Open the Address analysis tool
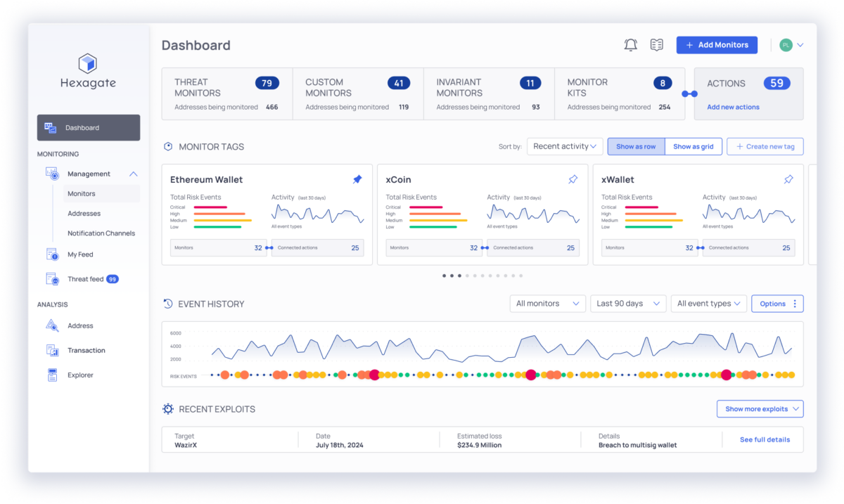This screenshot has height=504, width=844. 79,325
